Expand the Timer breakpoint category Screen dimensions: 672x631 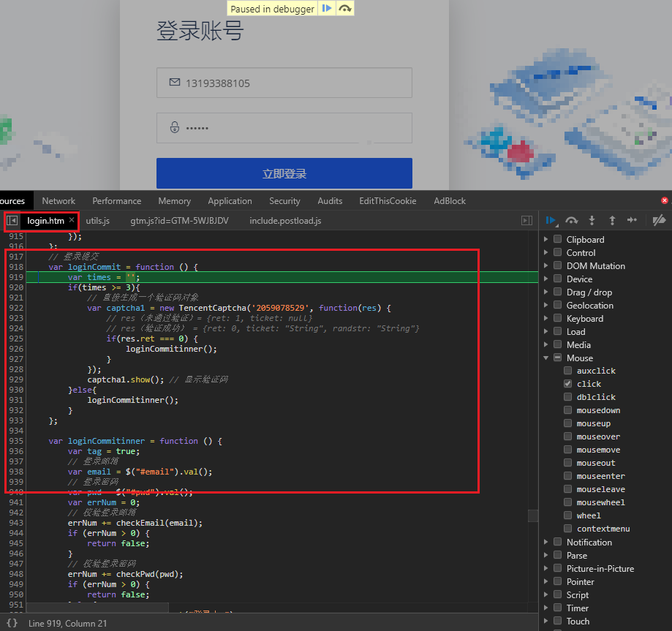[x=546, y=608]
